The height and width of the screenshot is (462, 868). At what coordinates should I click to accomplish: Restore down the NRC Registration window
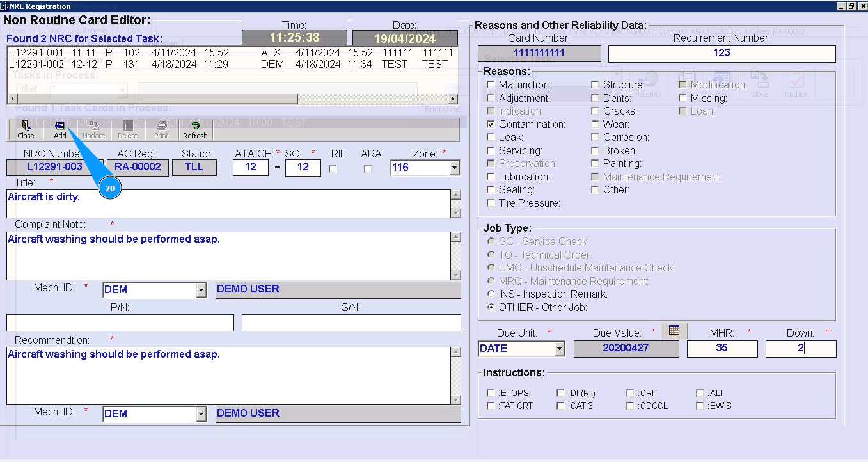click(x=851, y=6)
